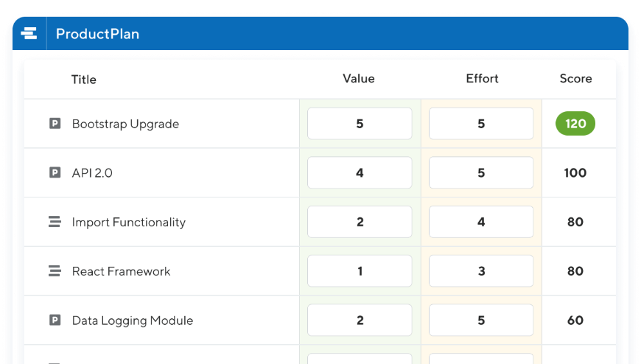Click the Data Logging Module icon

(x=55, y=321)
